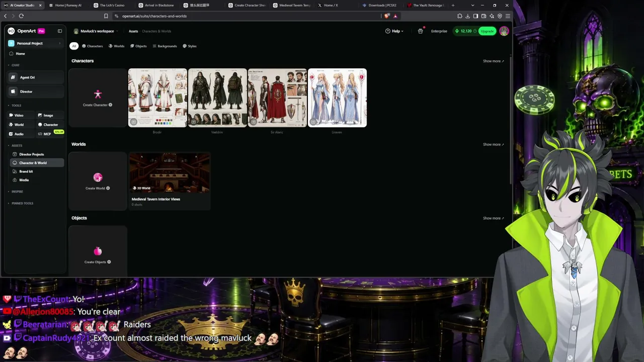Open the Vaeldrin card overlay icon

click(x=193, y=122)
